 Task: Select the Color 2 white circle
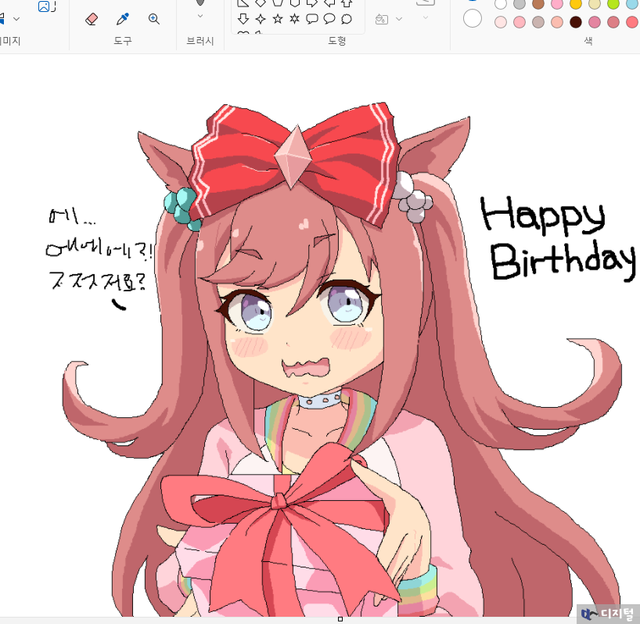[472, 18]
